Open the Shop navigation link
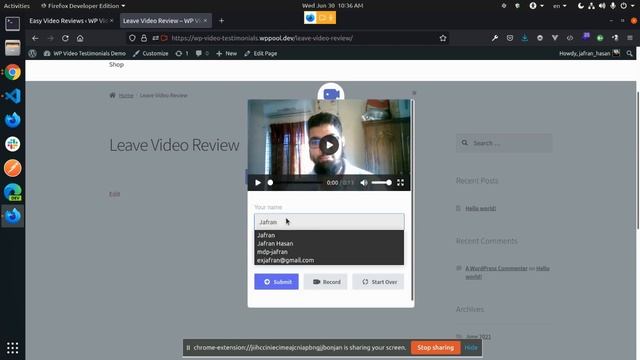 (x=116, y=64)
